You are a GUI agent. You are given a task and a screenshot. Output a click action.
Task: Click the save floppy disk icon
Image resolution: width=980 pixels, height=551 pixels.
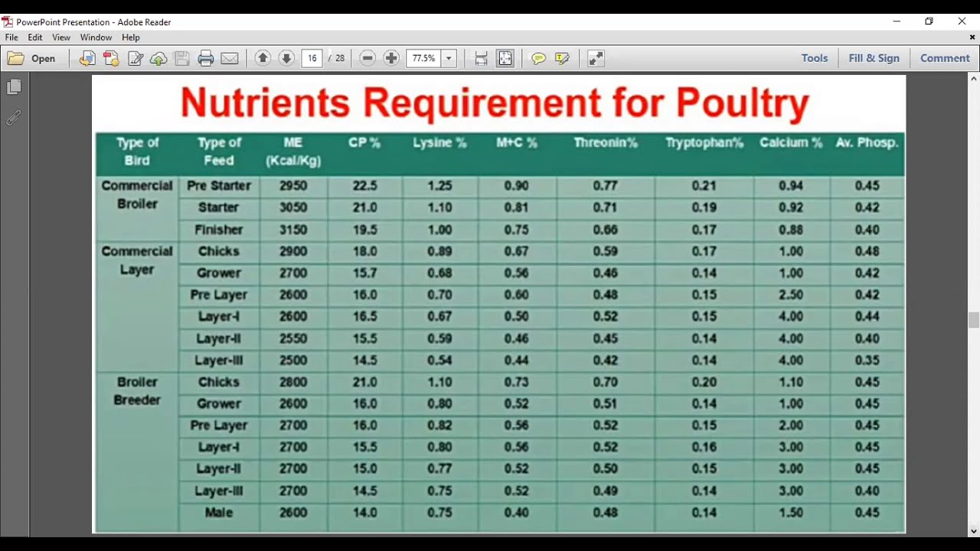click(182, 58)
